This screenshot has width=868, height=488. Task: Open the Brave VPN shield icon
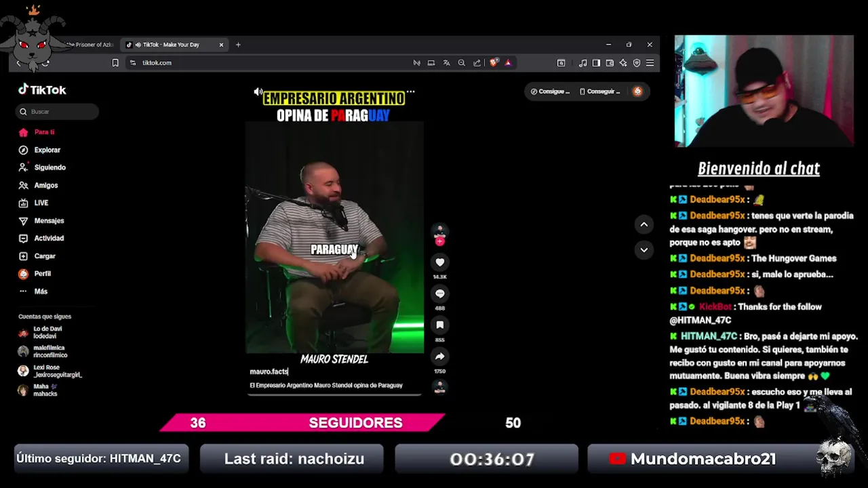637,62
